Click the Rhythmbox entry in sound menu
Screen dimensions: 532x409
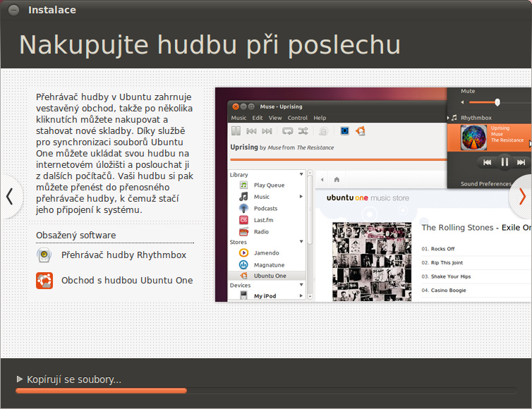[x=476, y=118]
